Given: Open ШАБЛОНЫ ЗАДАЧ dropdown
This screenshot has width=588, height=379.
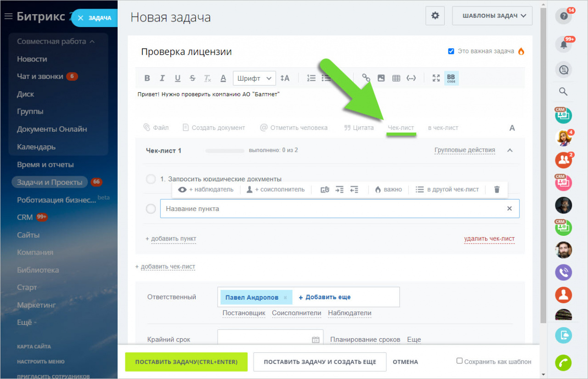Looking at the screenshot, I should (492, 16).
